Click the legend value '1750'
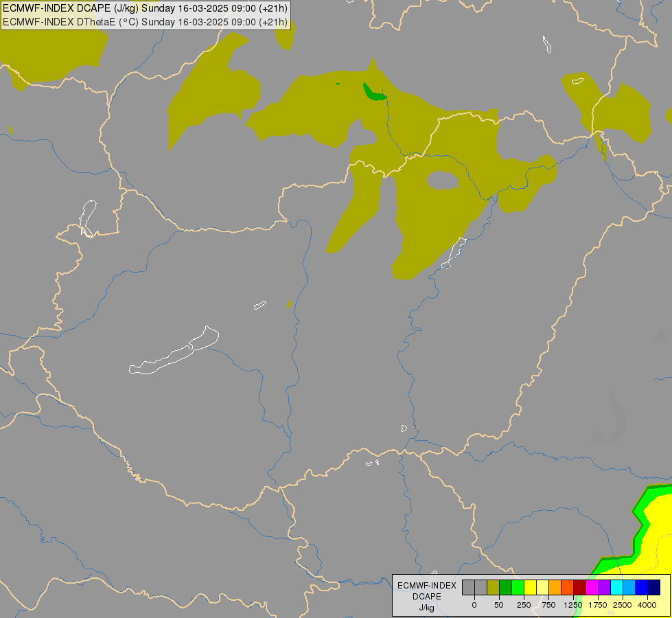The image size is (672, 618). pyautogui.click(x=598, y=605)
